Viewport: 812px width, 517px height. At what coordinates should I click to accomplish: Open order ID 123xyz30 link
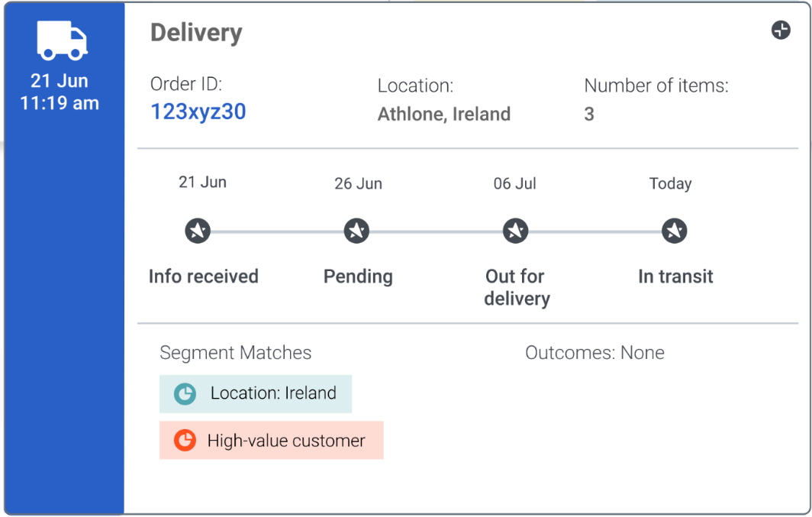(x=198, y=112)
